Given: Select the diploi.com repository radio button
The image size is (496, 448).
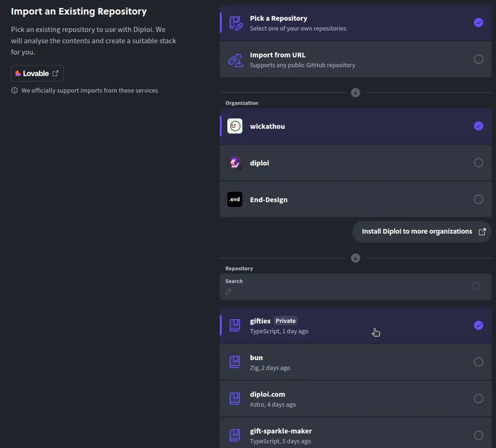Looking at the screenshot, I should coord(478,398).
